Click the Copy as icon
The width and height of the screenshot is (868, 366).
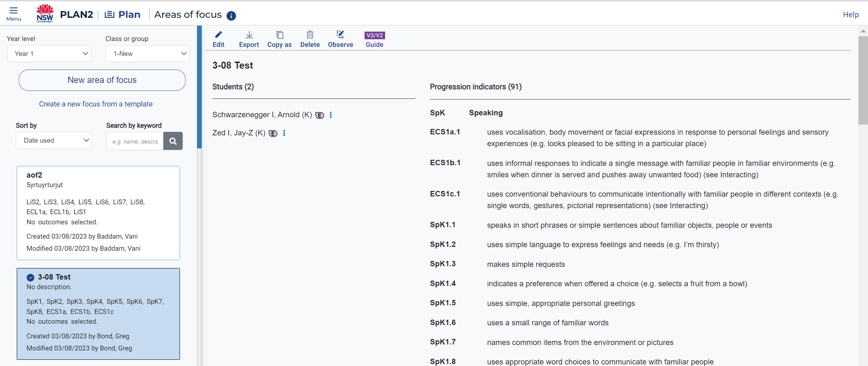279,39
